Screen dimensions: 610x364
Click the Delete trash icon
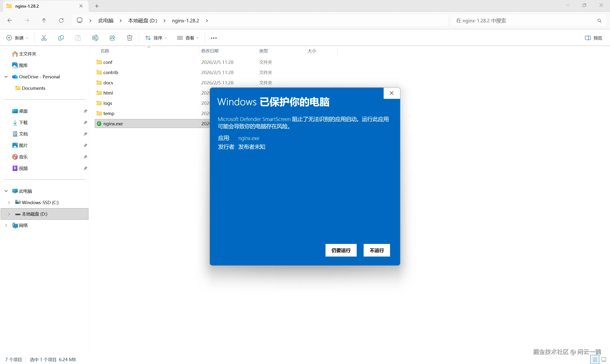129,38
